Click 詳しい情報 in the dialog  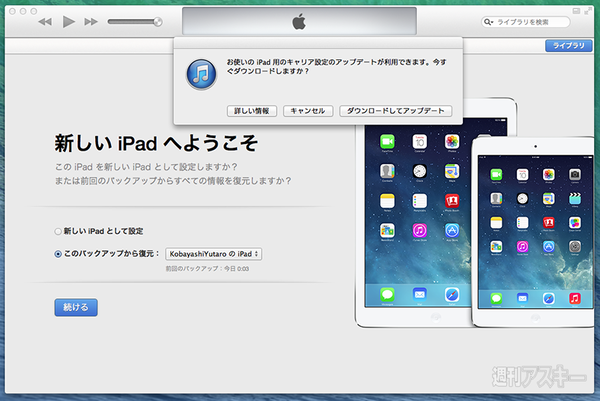[252, 111]
